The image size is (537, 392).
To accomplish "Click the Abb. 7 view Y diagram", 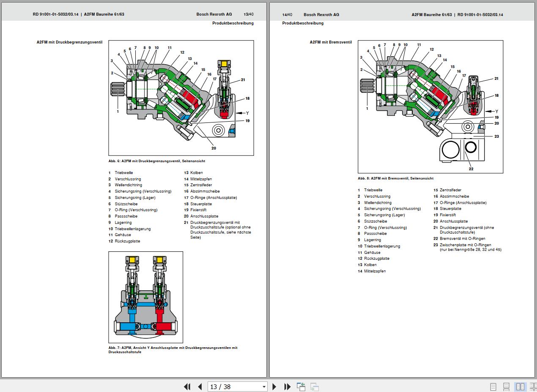I will [145, 297].
